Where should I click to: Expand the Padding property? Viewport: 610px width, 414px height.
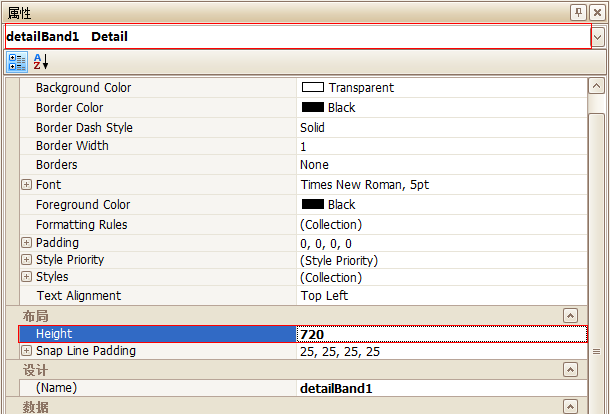pos(26,243)
